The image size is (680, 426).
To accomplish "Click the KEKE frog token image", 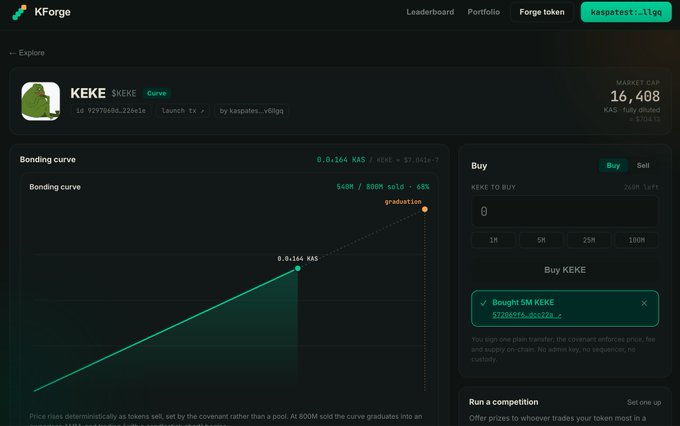I will [41, 101].
